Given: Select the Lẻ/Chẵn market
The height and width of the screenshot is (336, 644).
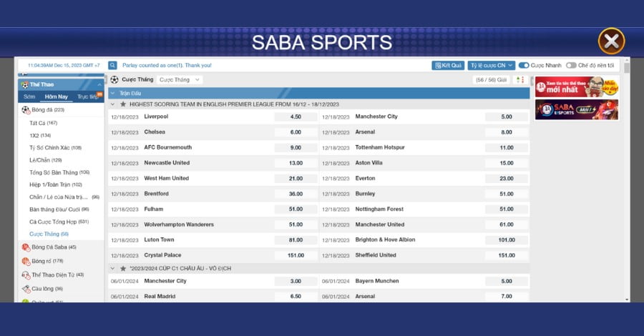Looking at the screenshot, I should pyautogui.click(x=46, y=160).
